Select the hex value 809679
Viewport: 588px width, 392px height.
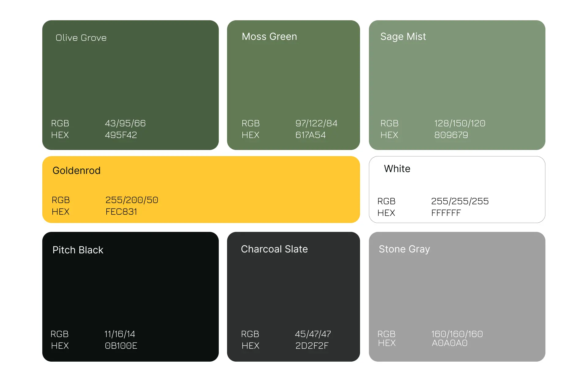[451, 135]
